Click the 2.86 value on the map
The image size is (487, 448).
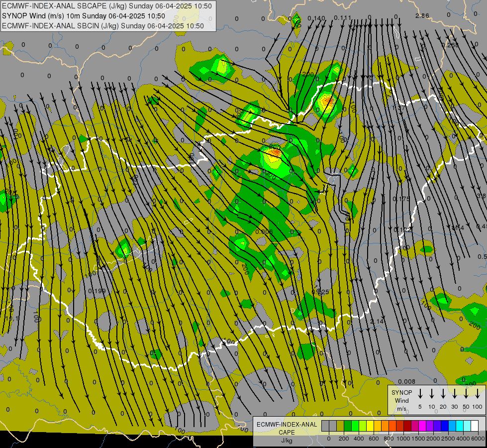(x=422, y=15)
